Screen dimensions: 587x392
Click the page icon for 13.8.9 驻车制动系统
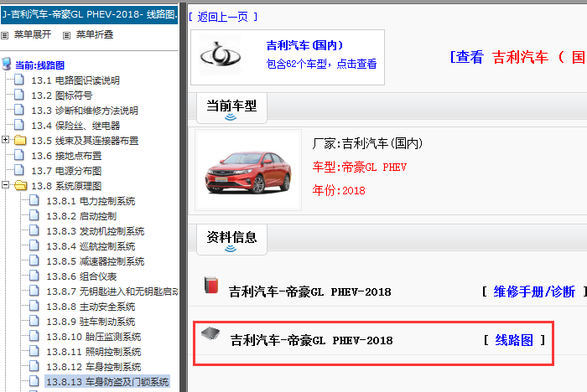click(34, 321)
